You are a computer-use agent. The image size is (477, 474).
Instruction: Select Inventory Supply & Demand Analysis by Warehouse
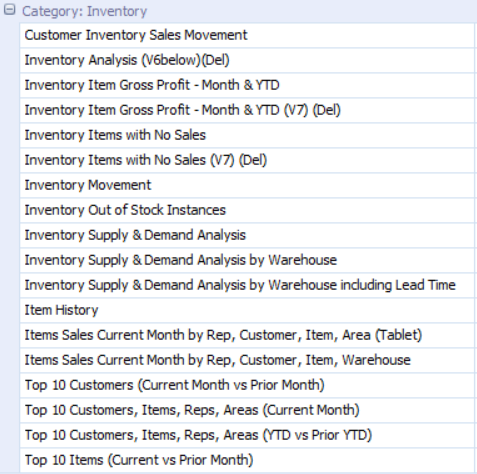coord(247,260)
